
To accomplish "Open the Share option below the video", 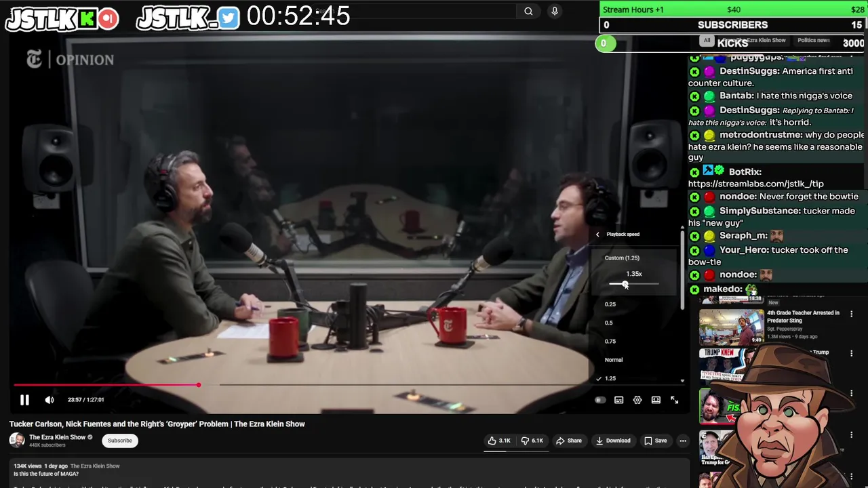I will [569, 441].
